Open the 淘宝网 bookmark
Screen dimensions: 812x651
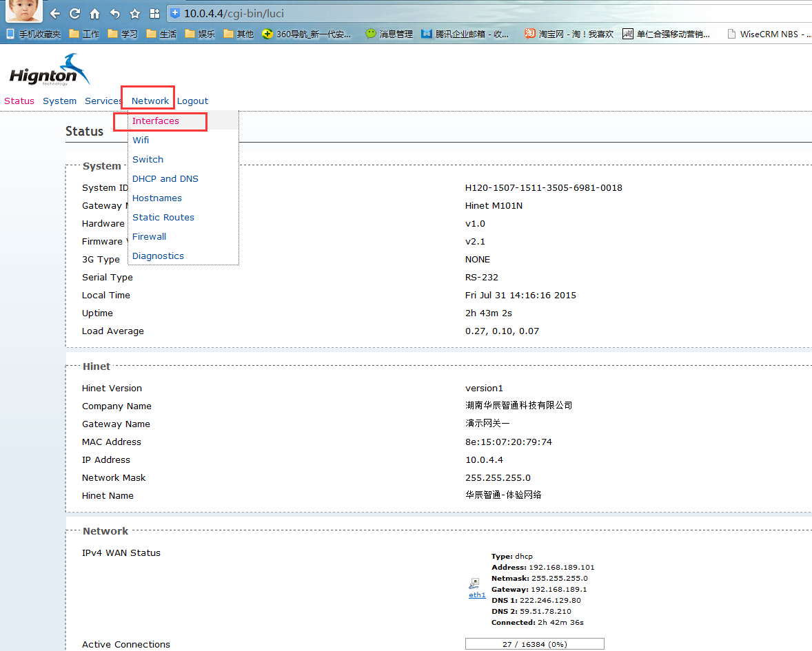point(569,34)
